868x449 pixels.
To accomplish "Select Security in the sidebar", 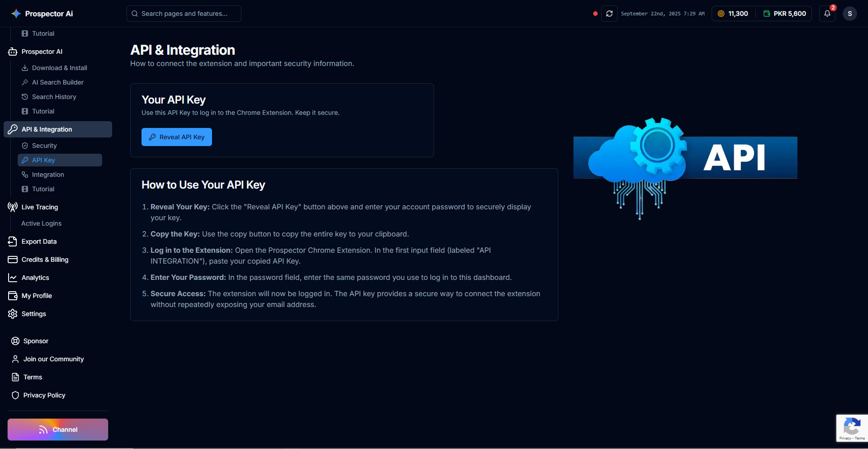I will coord(44,146).
